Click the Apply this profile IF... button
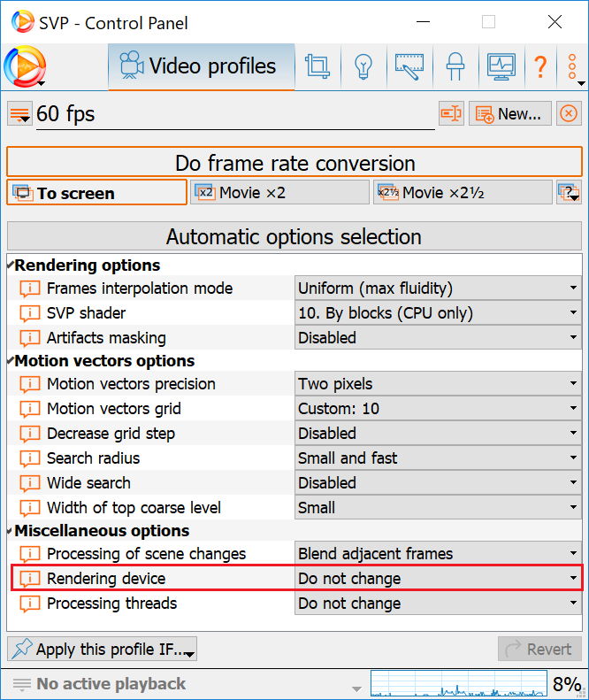 (x=102, y=649)
